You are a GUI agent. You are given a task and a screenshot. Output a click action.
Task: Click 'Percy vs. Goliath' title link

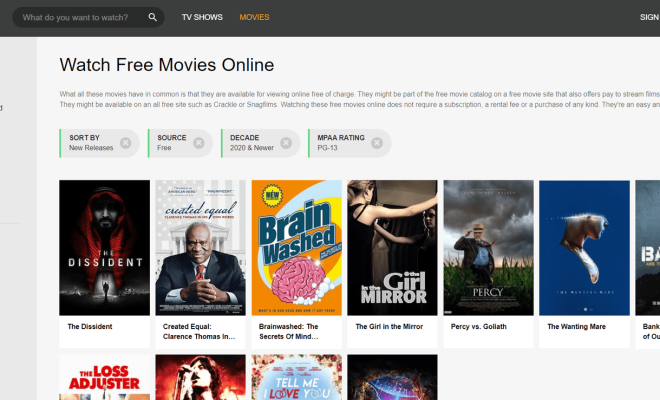[479, 327]
